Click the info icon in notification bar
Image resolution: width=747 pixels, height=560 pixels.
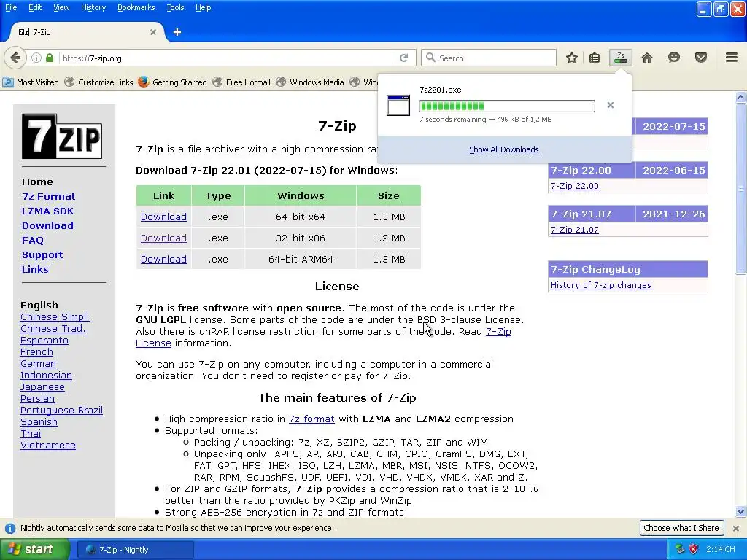(10, 528)
